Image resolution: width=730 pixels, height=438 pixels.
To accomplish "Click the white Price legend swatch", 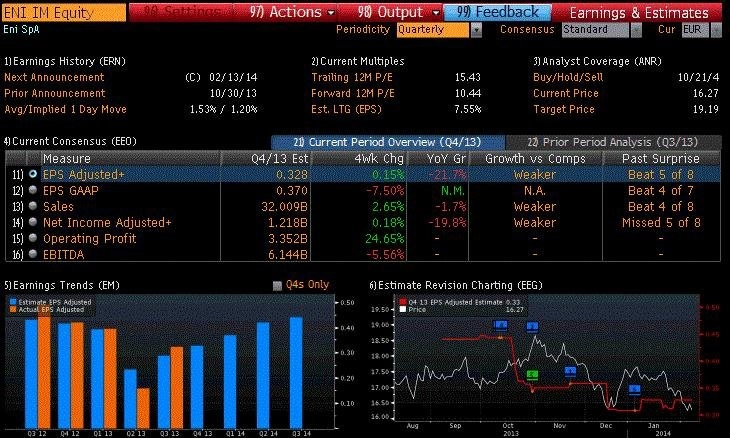I will coord(403,309).
